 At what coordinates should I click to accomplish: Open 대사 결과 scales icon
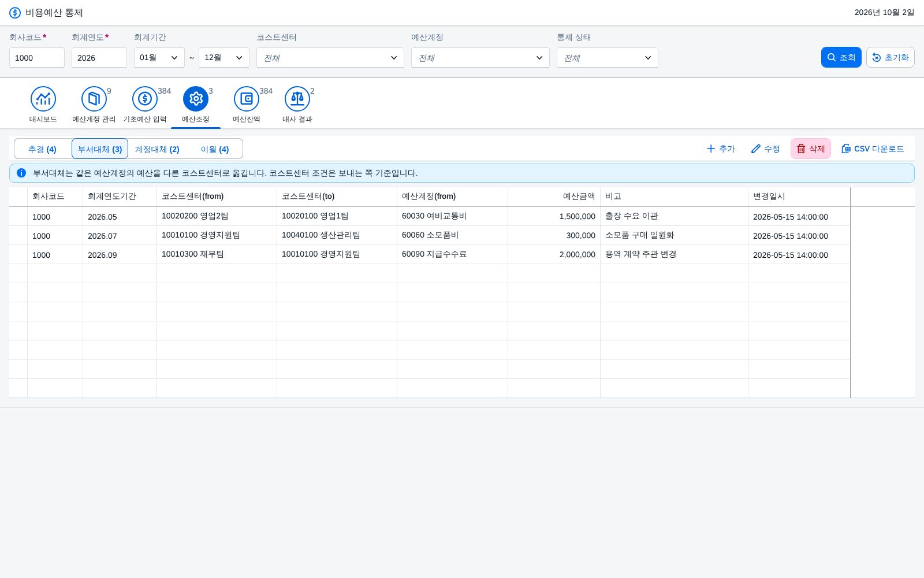point(297,99)
